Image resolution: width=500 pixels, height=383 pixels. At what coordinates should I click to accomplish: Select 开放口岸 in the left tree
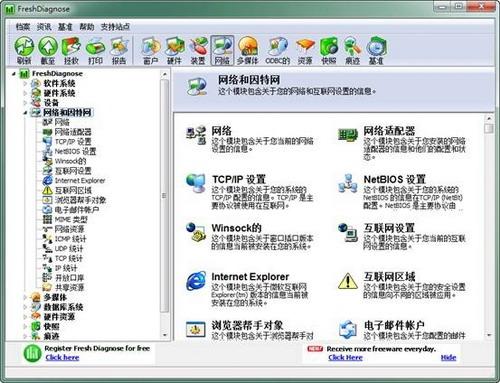tap(69, 278)
